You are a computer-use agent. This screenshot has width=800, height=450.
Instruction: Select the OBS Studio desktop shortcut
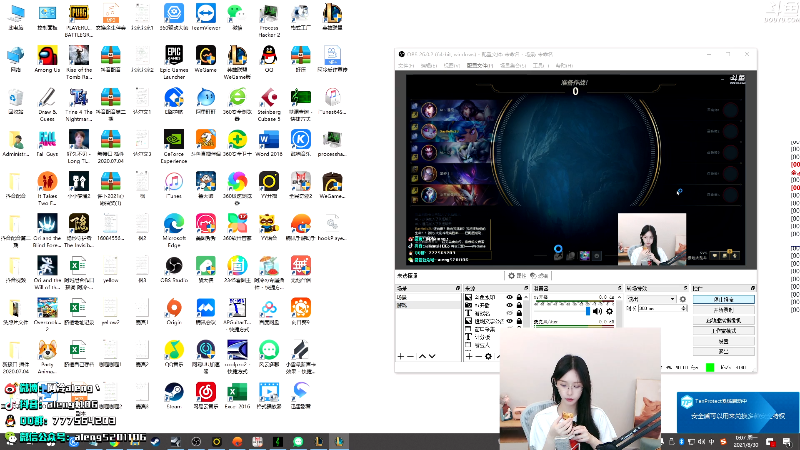click(x=174, y=269)
